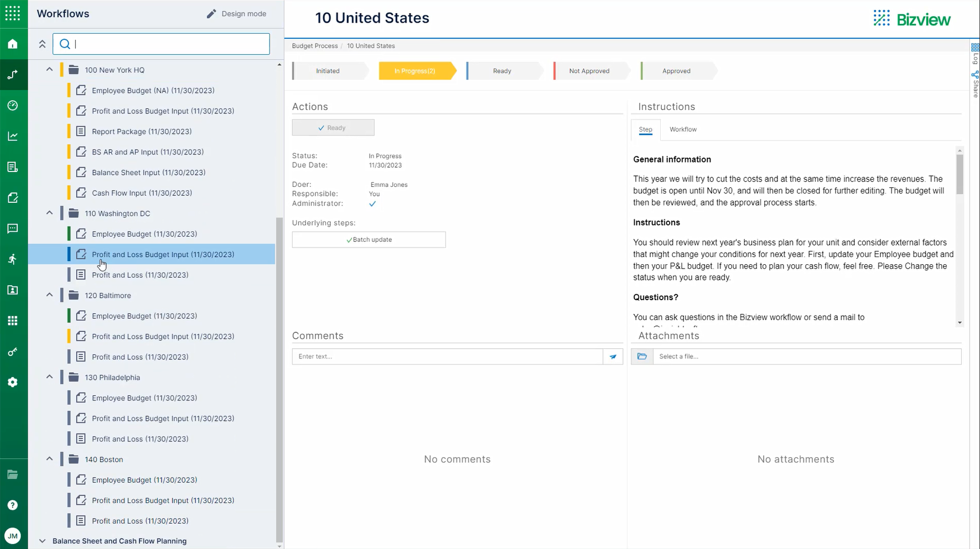Open the Home page icon
Screen dimensions: 980x549
[13, 44]
